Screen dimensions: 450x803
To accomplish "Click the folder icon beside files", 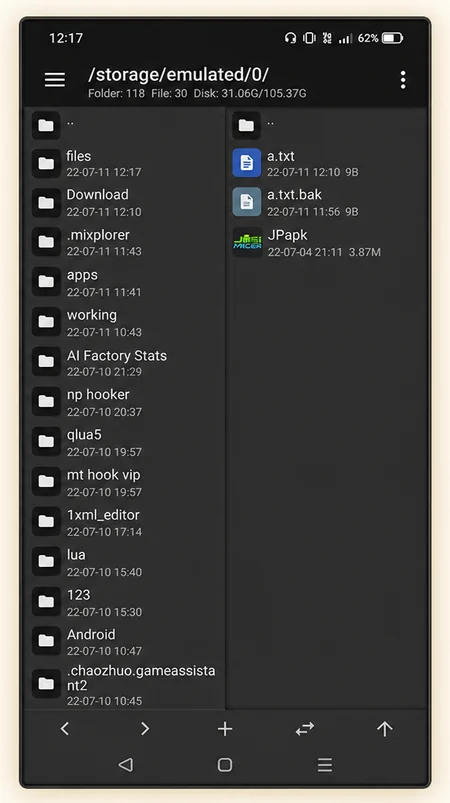I will (46, 163).
